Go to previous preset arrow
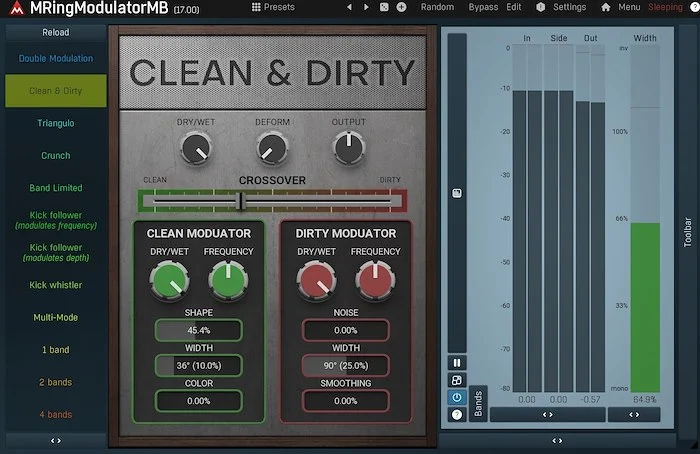 [350, 7]
